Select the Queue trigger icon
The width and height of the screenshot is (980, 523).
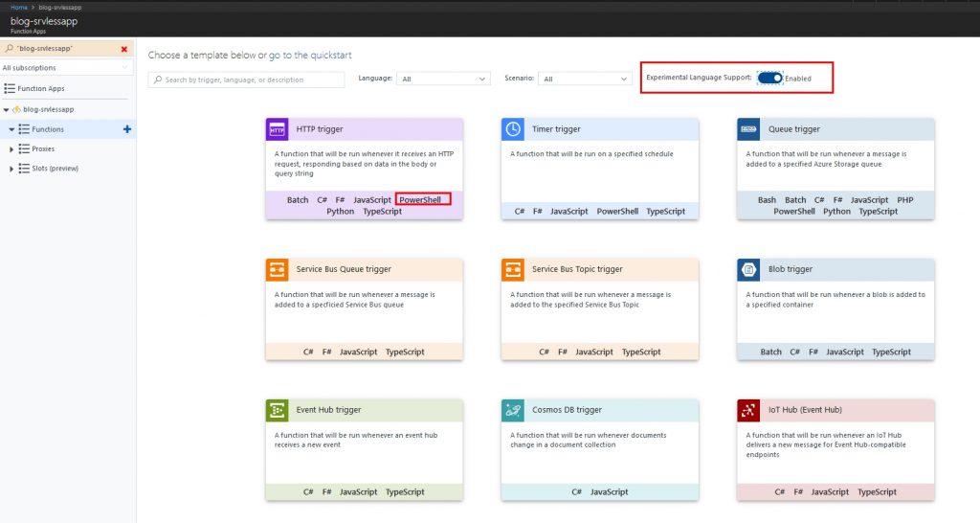pos(748,129)
